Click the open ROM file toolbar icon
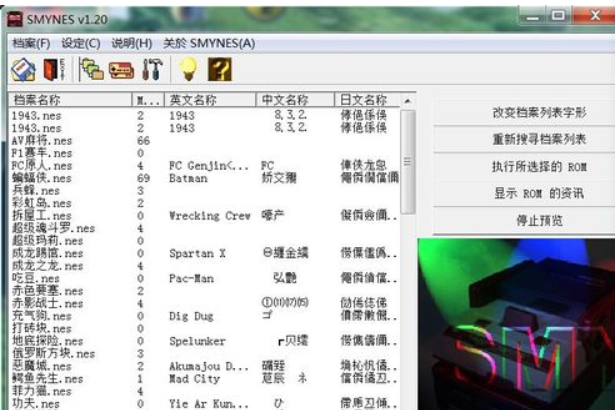The image size is (615, 410). pos(22,70)
